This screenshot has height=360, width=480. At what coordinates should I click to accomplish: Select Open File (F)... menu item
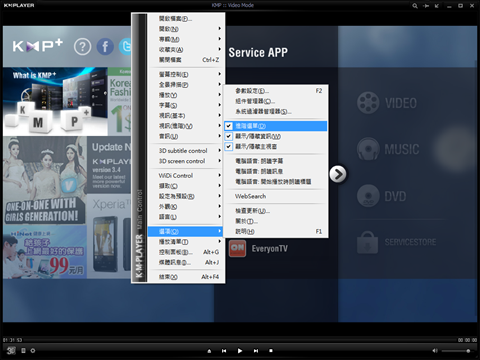[x=185, y=19]
